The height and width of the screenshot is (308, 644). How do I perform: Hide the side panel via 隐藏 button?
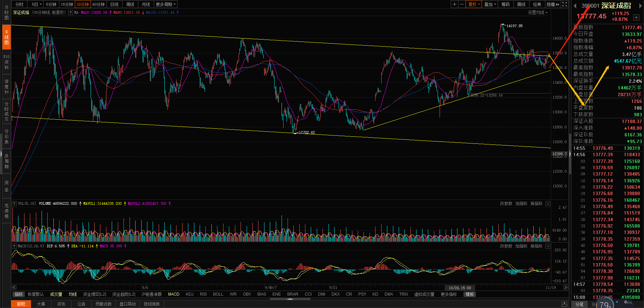pyautogui.click(x=553, y=4)
